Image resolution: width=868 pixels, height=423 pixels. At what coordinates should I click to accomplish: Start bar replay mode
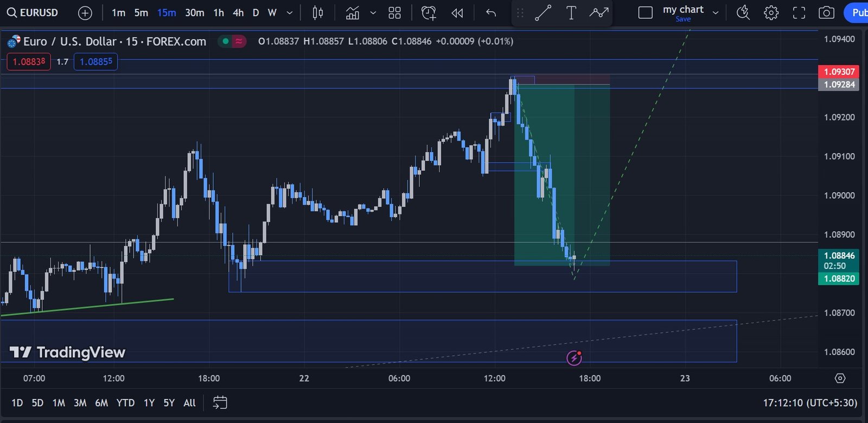(457, 12)
